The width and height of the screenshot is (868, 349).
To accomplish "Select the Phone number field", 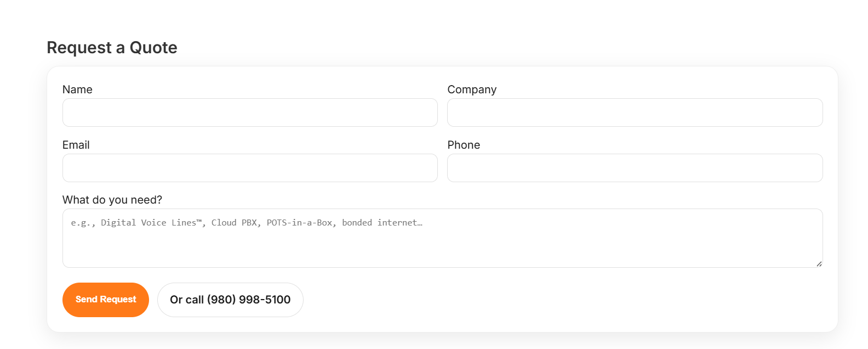I will [x=635, y=168].
